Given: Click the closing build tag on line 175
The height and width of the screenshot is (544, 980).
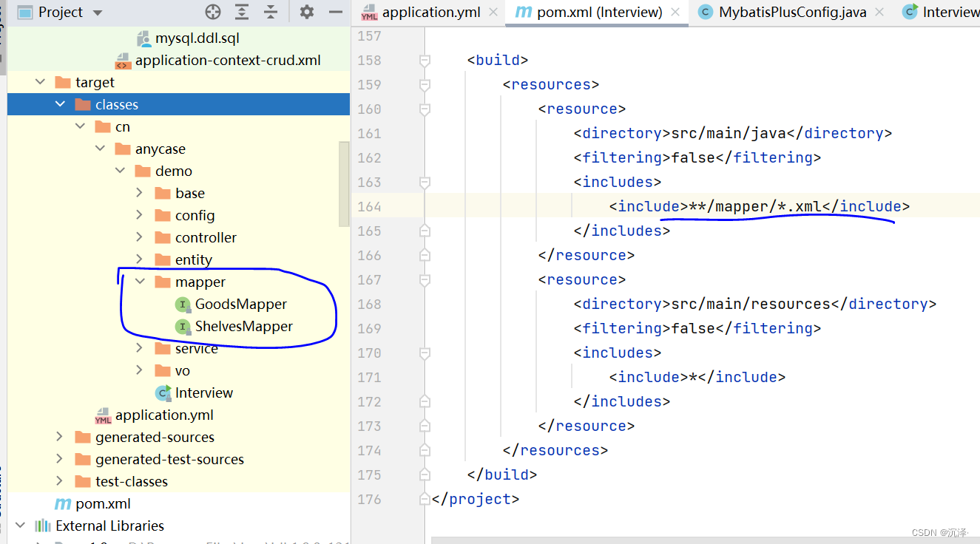Looking at the screenshot, I should click(502, 475).
